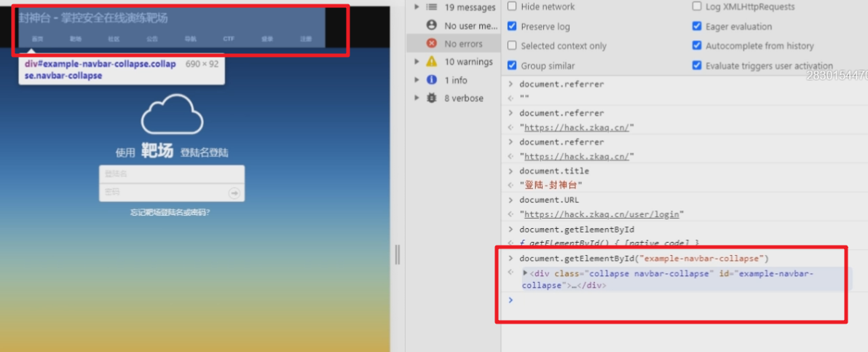Image resolution: width=868 pixels, height=352 pixels.
Task: Open the 导航 navbar item
Action: [x=191, y=39]
